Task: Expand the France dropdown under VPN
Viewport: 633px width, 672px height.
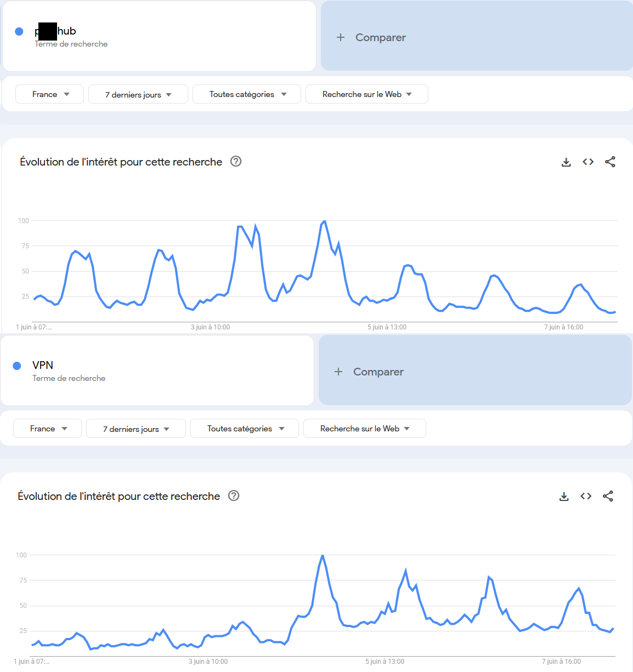Action: (x=48, y=429)
